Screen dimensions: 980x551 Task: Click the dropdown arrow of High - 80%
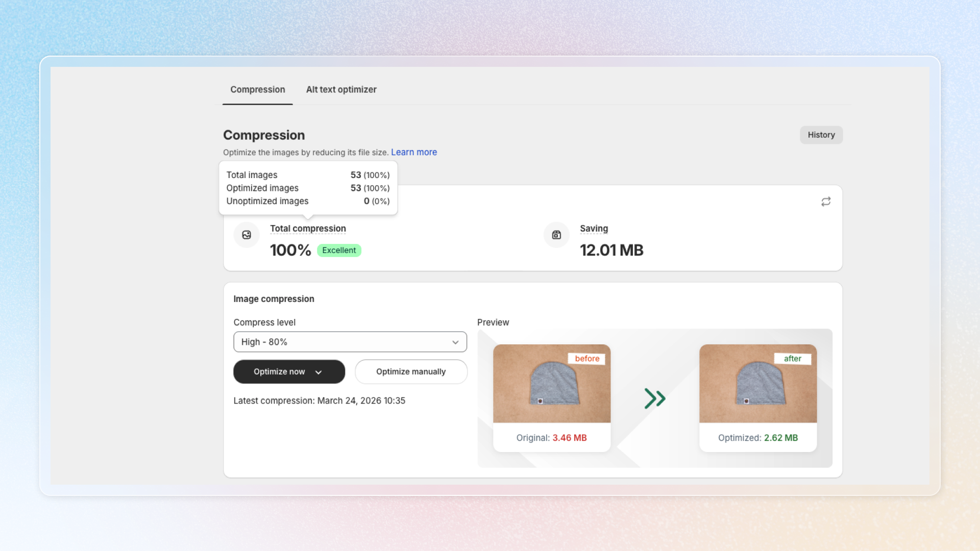pos(455,342)
